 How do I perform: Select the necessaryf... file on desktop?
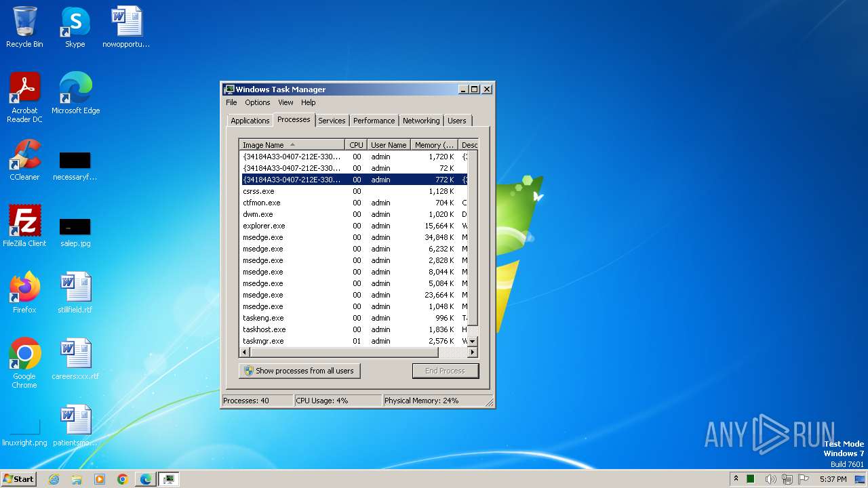(x=75, y=167)
